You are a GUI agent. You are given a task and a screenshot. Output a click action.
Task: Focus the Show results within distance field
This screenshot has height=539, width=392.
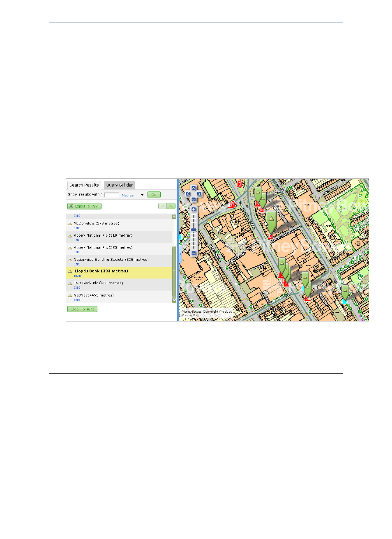(112, 195)
